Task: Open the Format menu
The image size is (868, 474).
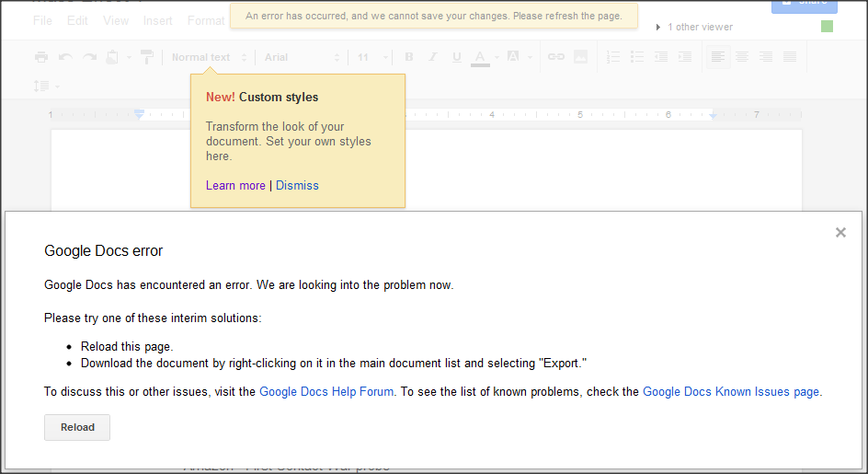Action: pos(206,21)
